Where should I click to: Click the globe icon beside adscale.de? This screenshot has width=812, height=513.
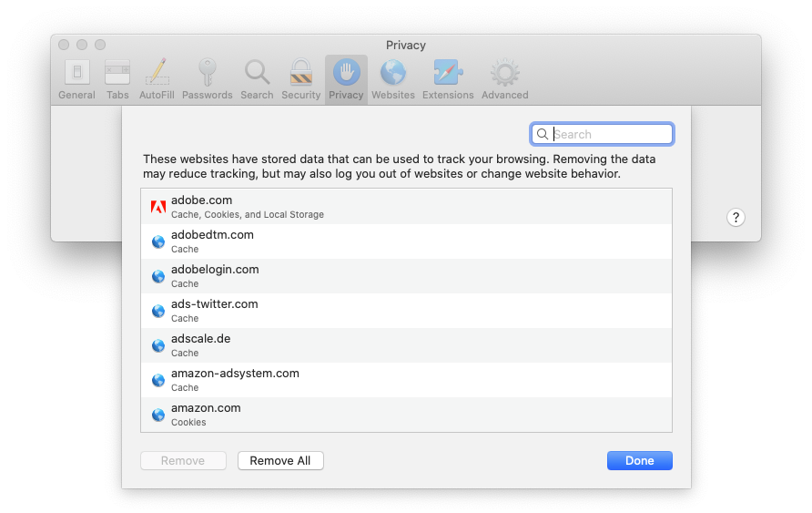pyautogui.click(x=158, y=345)
